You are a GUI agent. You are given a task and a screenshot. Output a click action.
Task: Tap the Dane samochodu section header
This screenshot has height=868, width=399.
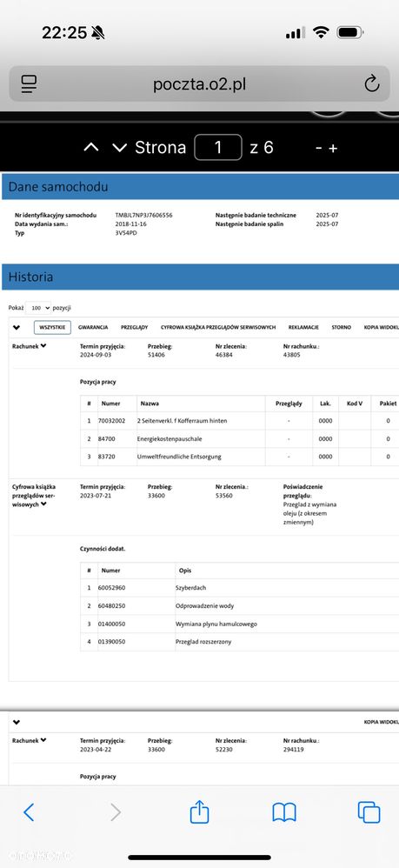click(x=200, y=186)
